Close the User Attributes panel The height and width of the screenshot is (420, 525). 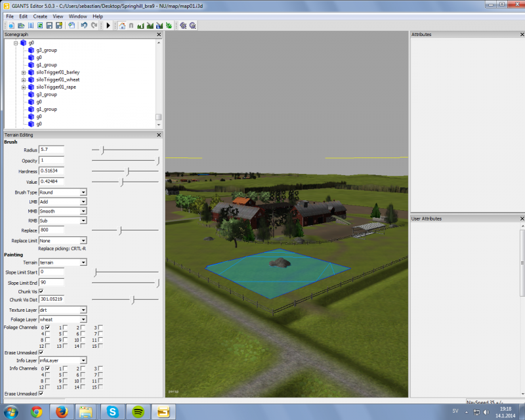pos(522,219)
